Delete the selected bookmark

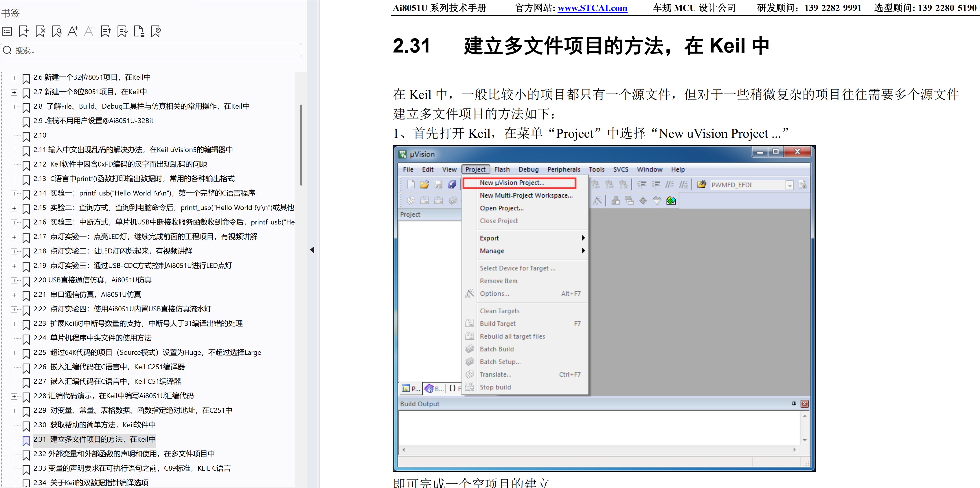[40, 31]
